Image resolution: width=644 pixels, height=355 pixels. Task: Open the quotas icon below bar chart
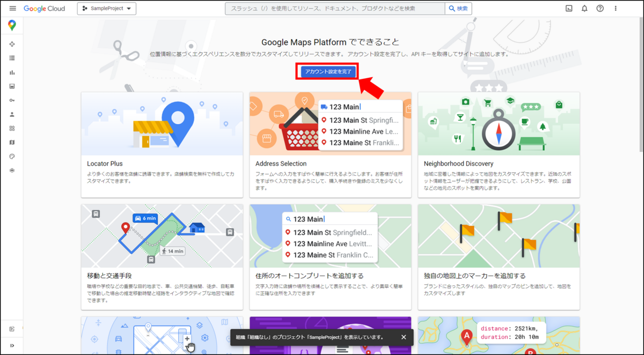(x=12, y=86)
